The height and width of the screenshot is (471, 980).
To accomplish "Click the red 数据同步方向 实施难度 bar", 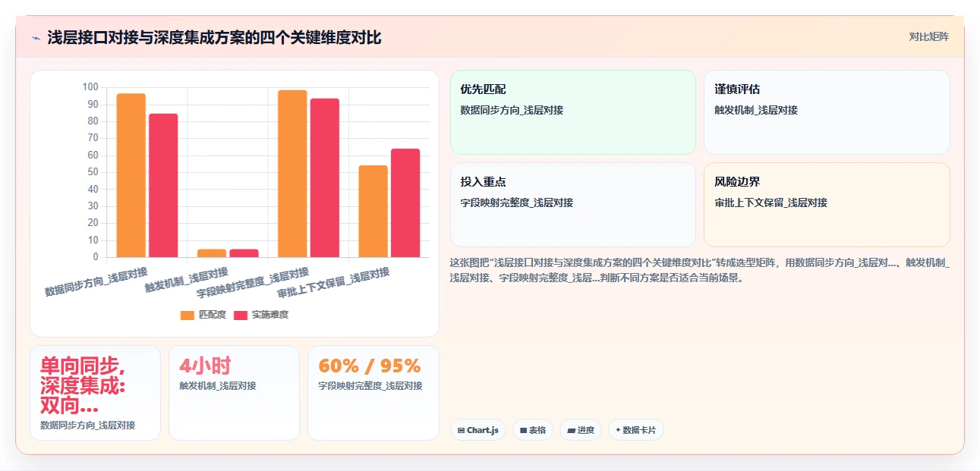I will [x=163, y=185].
